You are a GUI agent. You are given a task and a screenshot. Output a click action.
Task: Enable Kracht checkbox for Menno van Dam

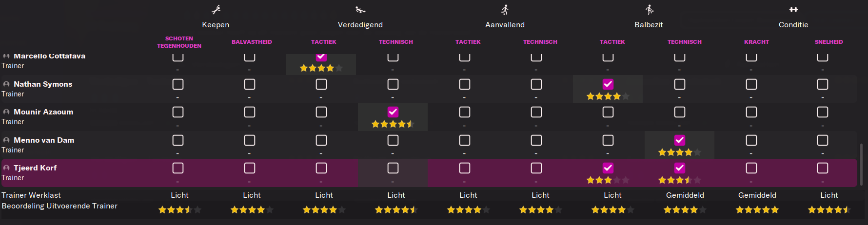pos(751,140)
